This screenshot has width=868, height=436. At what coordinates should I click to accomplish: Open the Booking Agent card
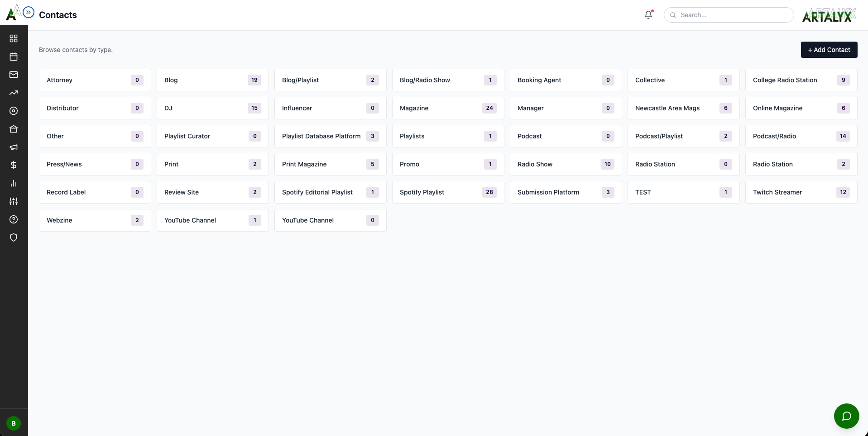coord(566,80)
